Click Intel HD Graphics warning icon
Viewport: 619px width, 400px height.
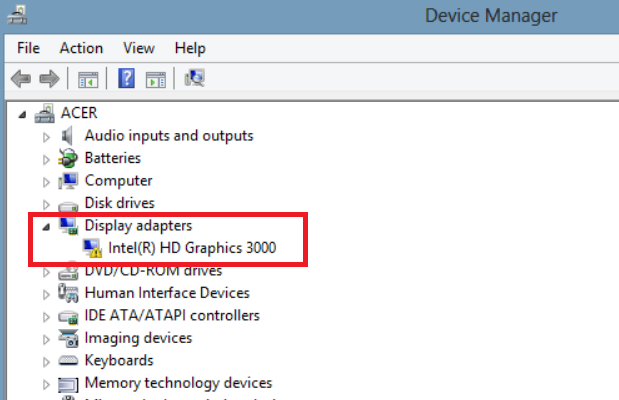(92, 248)
